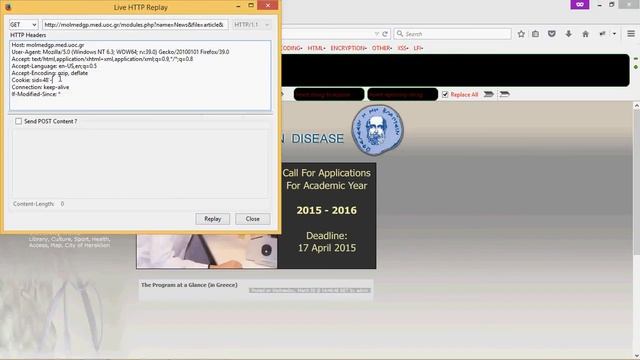640x360 pixels.
Task: Click the 'Host: molmedgp.med.uoc.gr' header line
Action: click(x=48, y=45)
